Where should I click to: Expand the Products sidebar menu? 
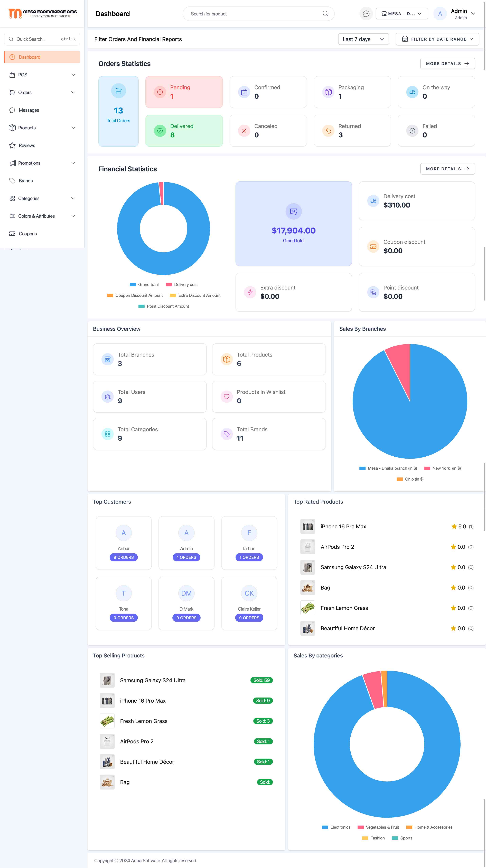(x=42, y=128)
